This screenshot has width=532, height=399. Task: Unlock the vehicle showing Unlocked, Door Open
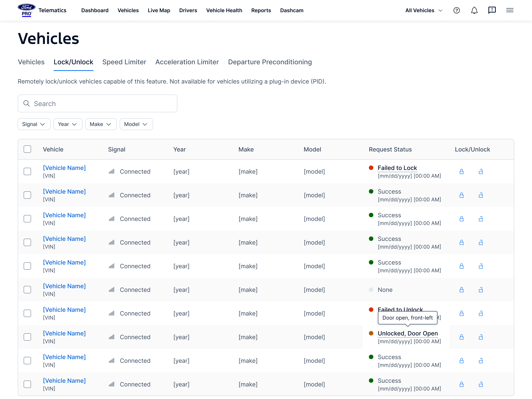click(x=481, y=337)
